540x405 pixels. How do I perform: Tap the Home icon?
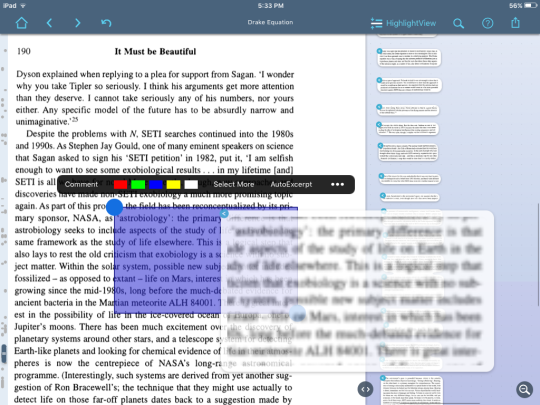21,23
